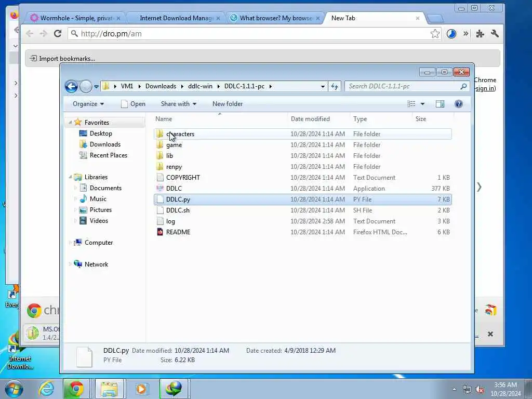Switch to Internet Download Manager tab
The width and height of the screenshot is (532, 399).
pos(176,18)
